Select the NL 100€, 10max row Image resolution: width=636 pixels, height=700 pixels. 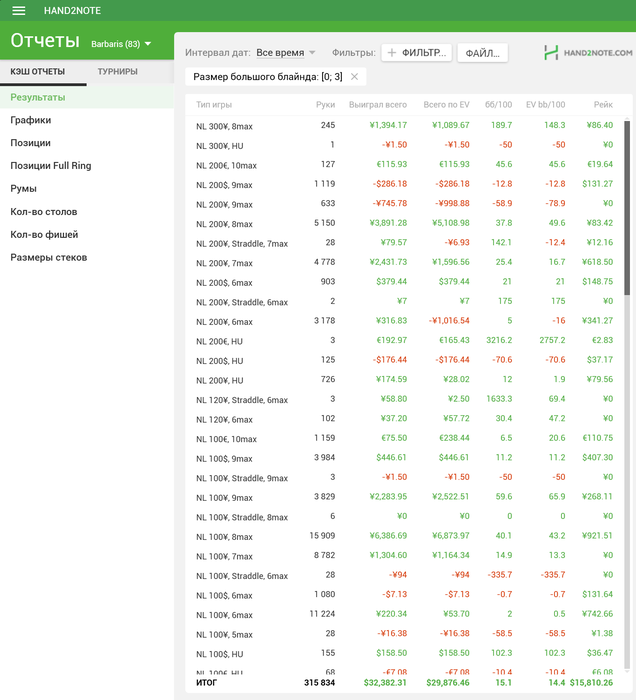tap(404, 438)
